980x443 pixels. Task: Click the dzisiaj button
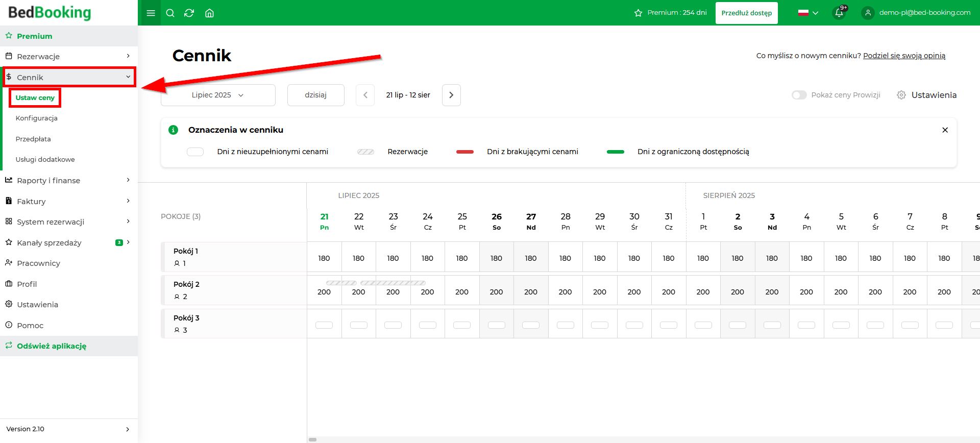[315, 95]
